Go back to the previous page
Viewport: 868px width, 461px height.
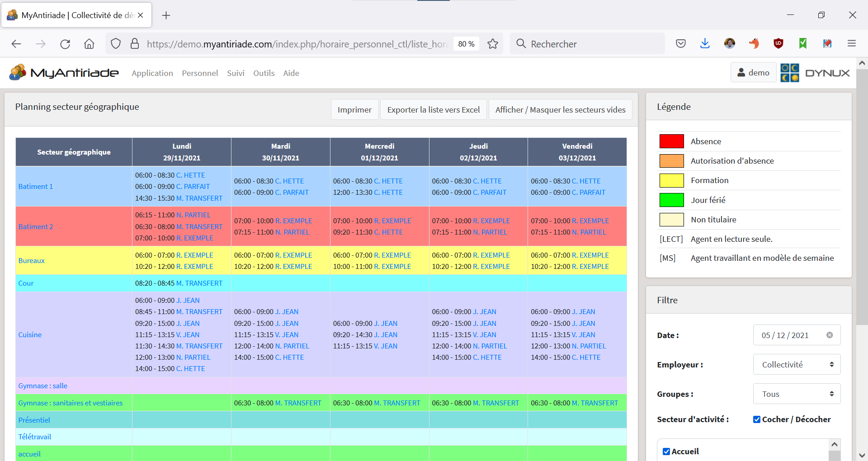(16, 44)
